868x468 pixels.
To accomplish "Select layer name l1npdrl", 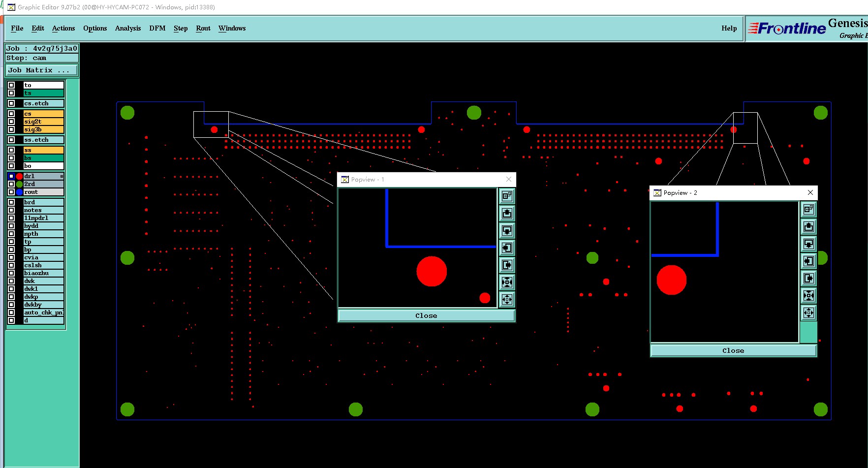I will tap(44, 218).
